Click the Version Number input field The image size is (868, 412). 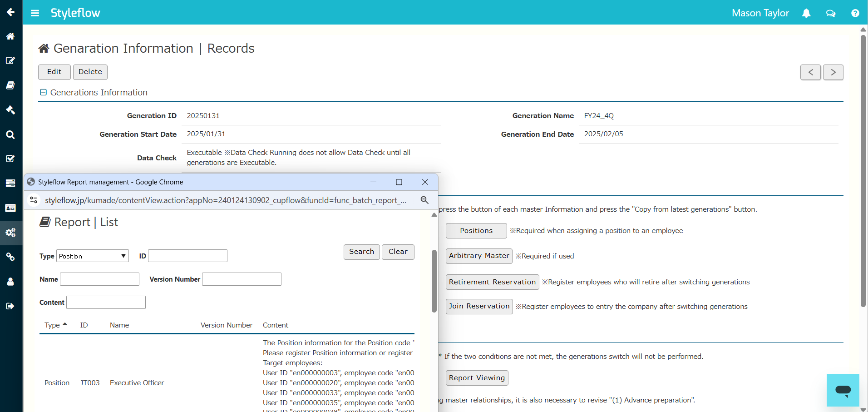pyautogui.click(x=242, y=279)
